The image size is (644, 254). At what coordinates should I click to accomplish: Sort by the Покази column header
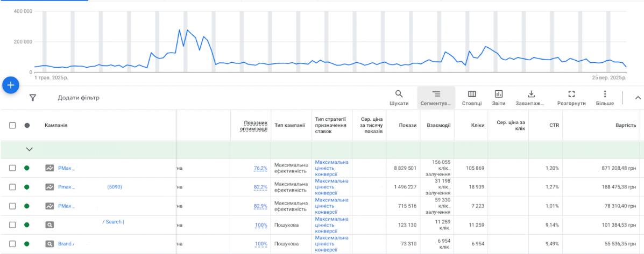pyautogui.click(x=407, y=125)
